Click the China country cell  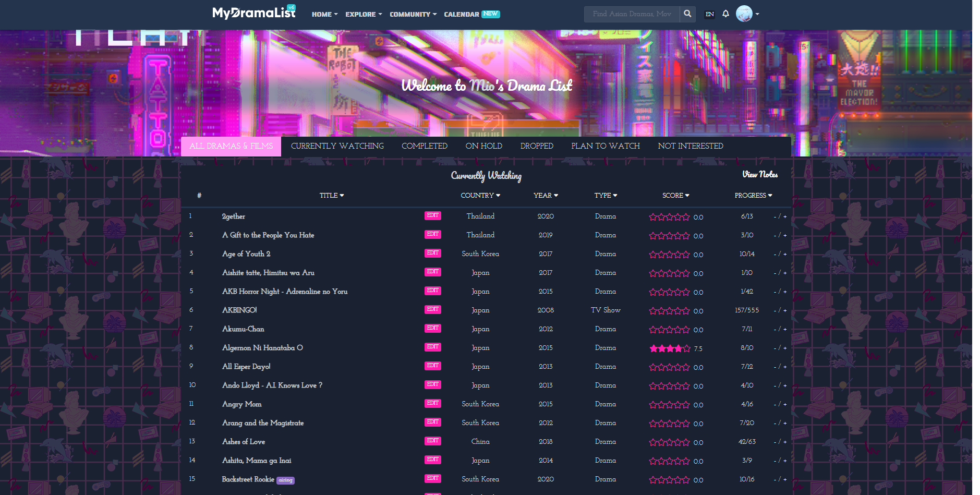pos(480,442)
